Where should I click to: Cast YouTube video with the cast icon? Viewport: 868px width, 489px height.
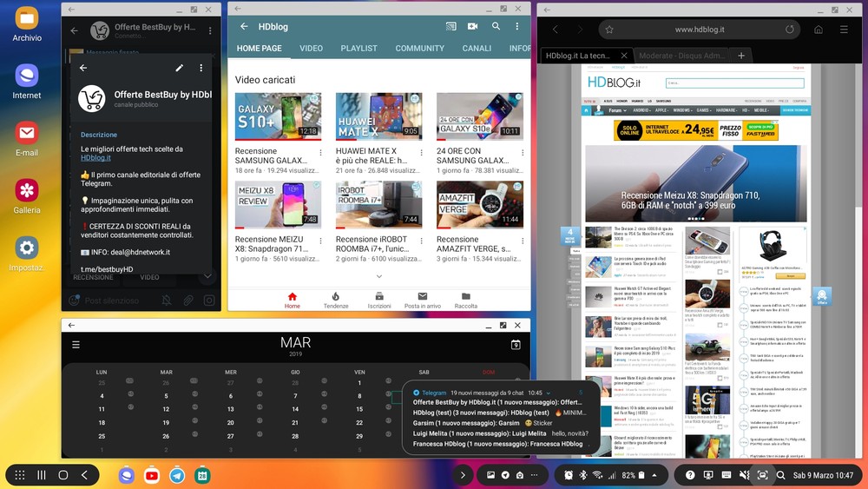pos(451,26)
